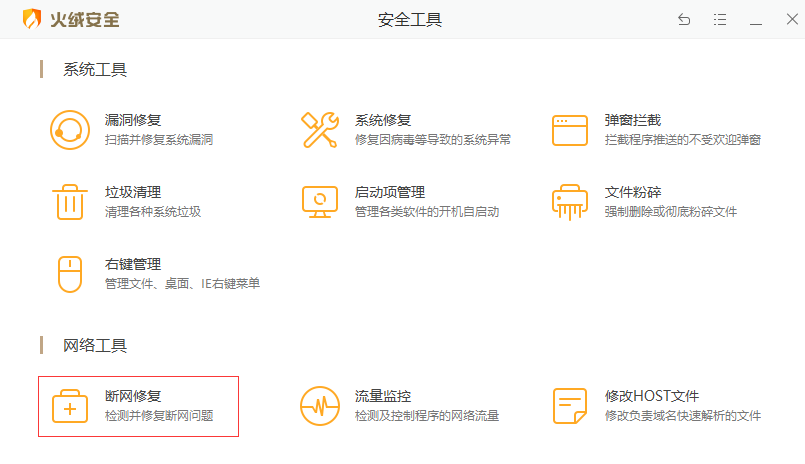Click the 修改HOST文件 note icon
This screenshot has height=464, width=805.
(570, 406)
